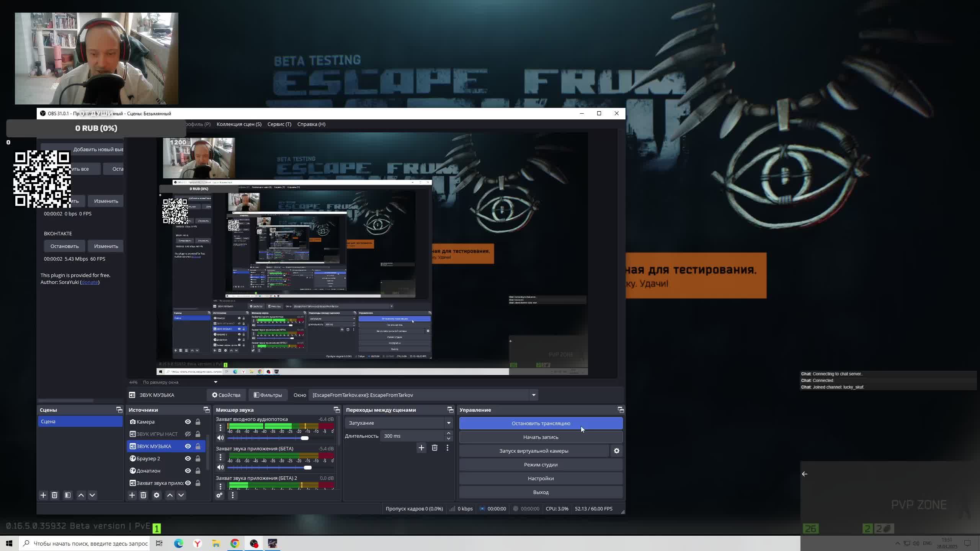980x551 pixels.
Task: Add a new scene with plus icon
Action: [x=43, y=495]
